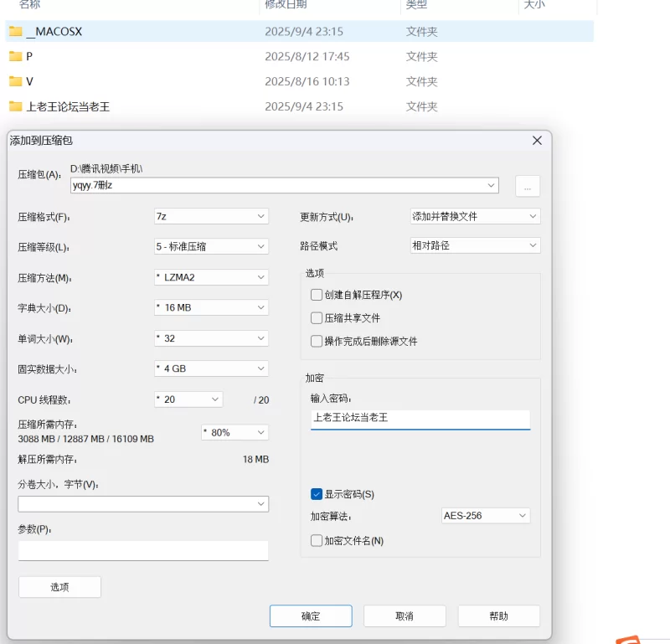The width and height of the screenshot is (670, 644).
Task: Click the _MACOSX folder icon
Action: (16, 31)
